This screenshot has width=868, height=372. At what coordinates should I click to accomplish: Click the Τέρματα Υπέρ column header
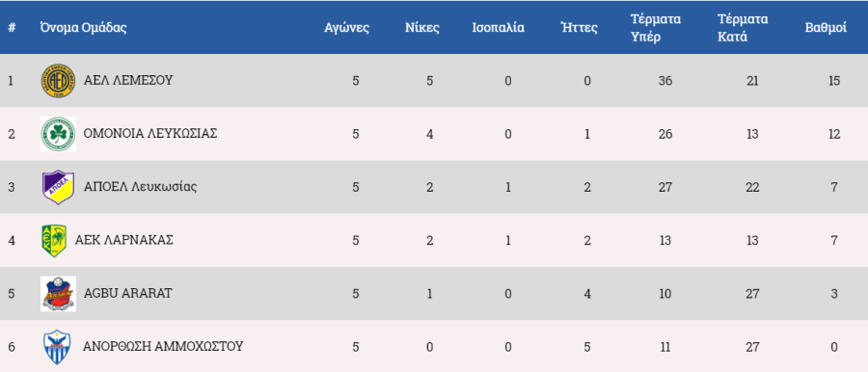point(656,28)
